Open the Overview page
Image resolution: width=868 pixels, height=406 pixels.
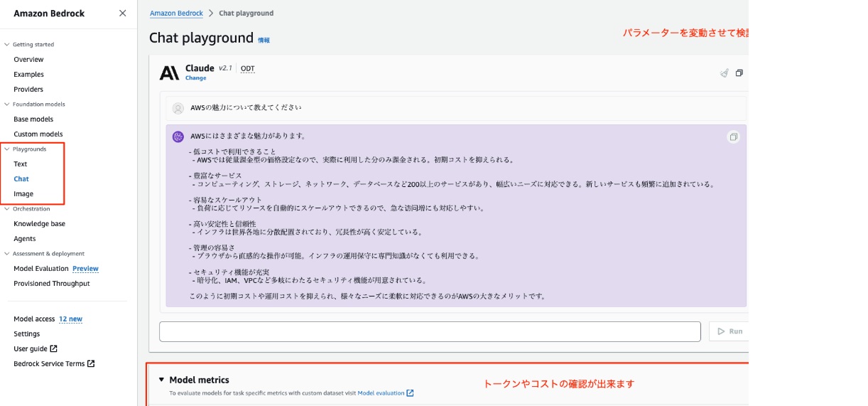coord(28,60)
